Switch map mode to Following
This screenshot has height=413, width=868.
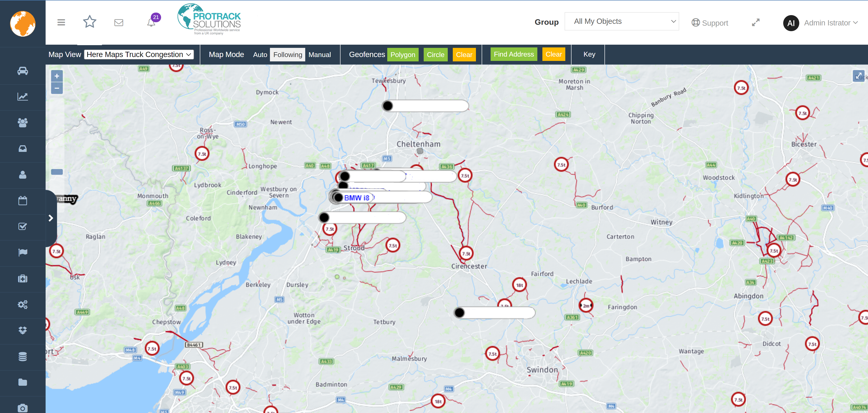tap(287, 55)
